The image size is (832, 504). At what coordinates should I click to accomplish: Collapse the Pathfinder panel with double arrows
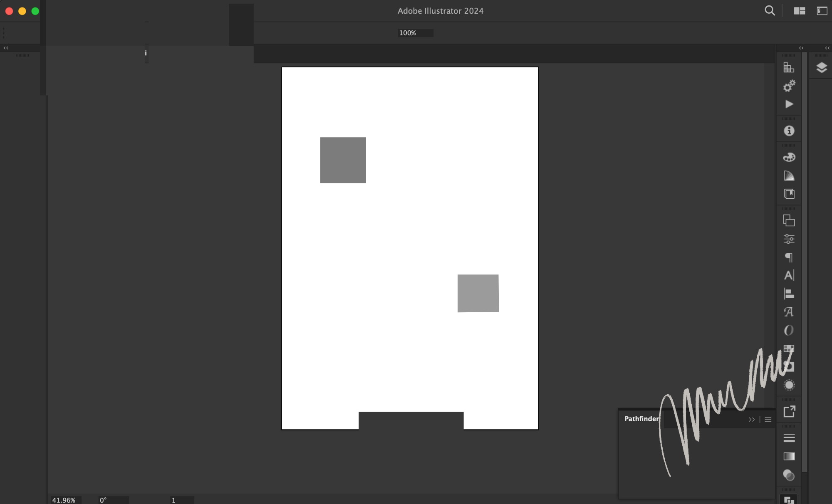(x=751, y=420)
